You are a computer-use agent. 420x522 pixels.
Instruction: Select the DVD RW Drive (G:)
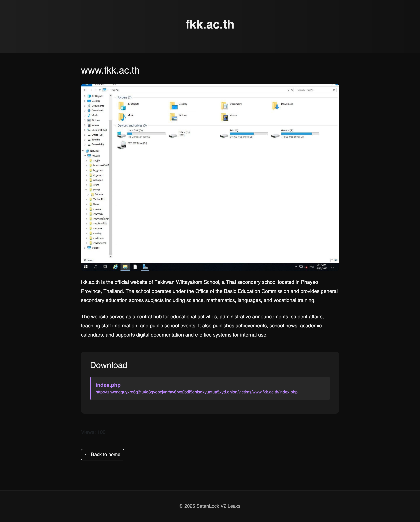point(132,145)
